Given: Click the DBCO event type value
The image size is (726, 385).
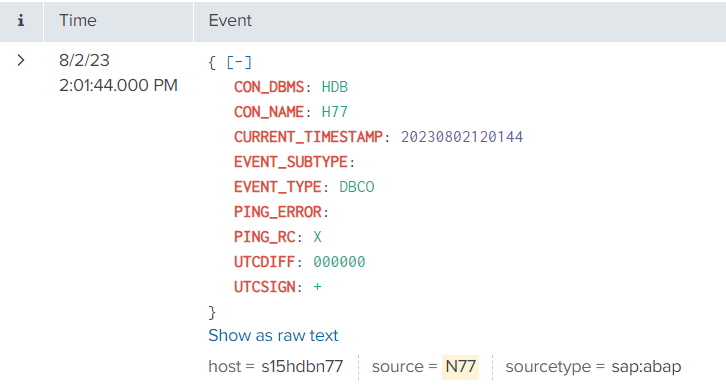Looking at the screenshot, I should click(357, 187).
